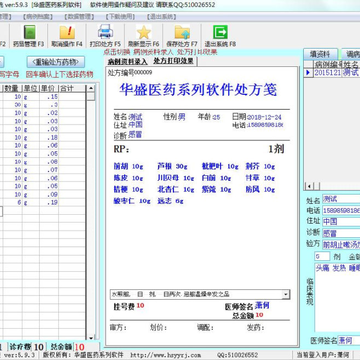Click the 重输处方药物 button
Image resolution: width=360 pixels, height=360 pixels.
click(56, 62)
